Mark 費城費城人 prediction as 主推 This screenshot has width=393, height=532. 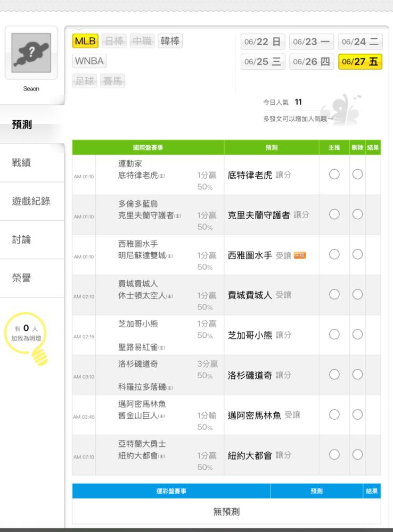tap(334, 295)
